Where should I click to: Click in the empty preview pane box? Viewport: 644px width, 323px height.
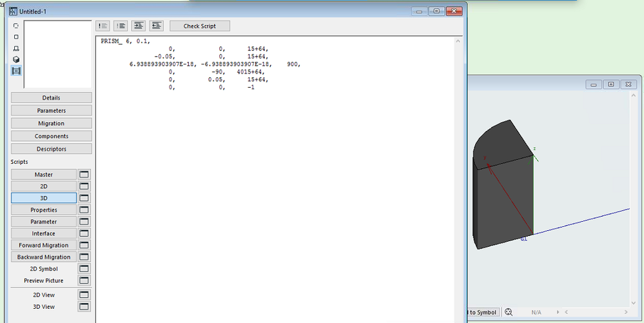click(x=57, y=54)
